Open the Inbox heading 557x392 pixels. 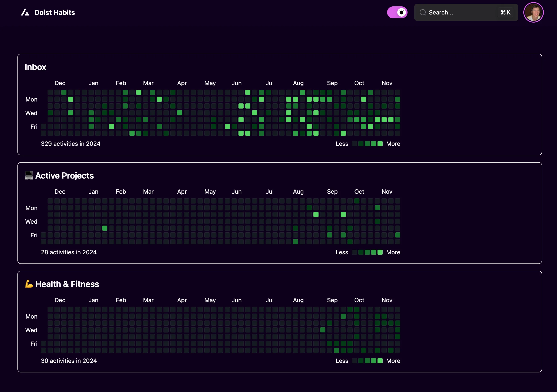coord(35,67)
